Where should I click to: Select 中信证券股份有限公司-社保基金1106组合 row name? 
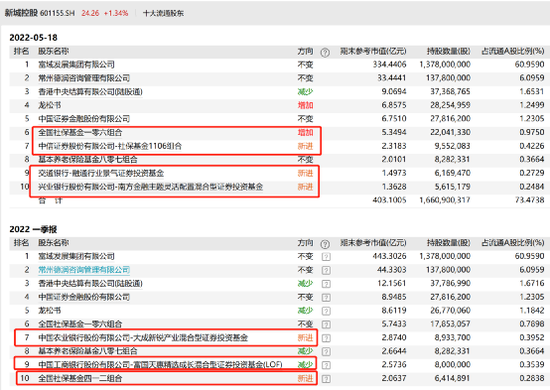110,146
